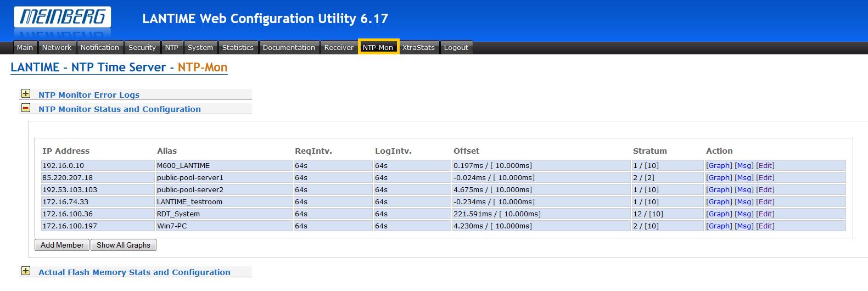The image size is (868, 291).
Task: Select the alias cell M600_LANTIME
Action: pos(224,165)
